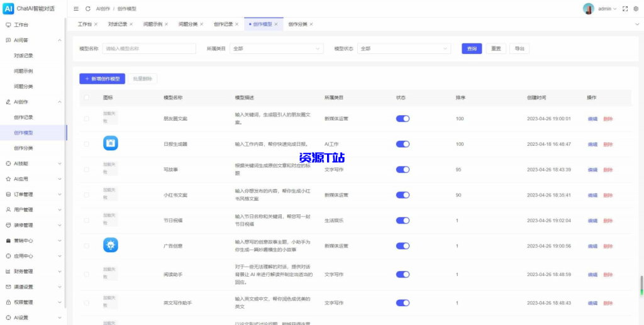This screenshot has height=325, width=644.
Task: Open the 模型状态 dropdown filter
Action: point(404,48)
